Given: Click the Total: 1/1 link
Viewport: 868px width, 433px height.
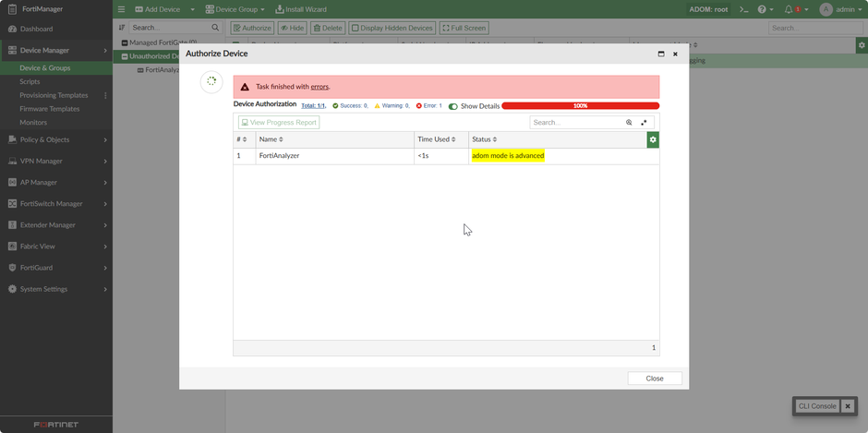Looking at the screenshot, I should tap(313, 106).
